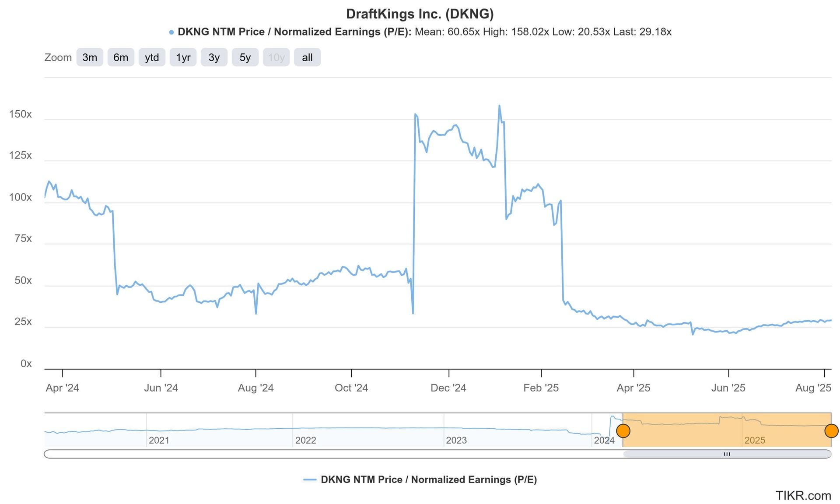The width and height of the screenshot is (840, 504).
Task: Switch chart range to 1yr
Action: (x=183, y=57)
